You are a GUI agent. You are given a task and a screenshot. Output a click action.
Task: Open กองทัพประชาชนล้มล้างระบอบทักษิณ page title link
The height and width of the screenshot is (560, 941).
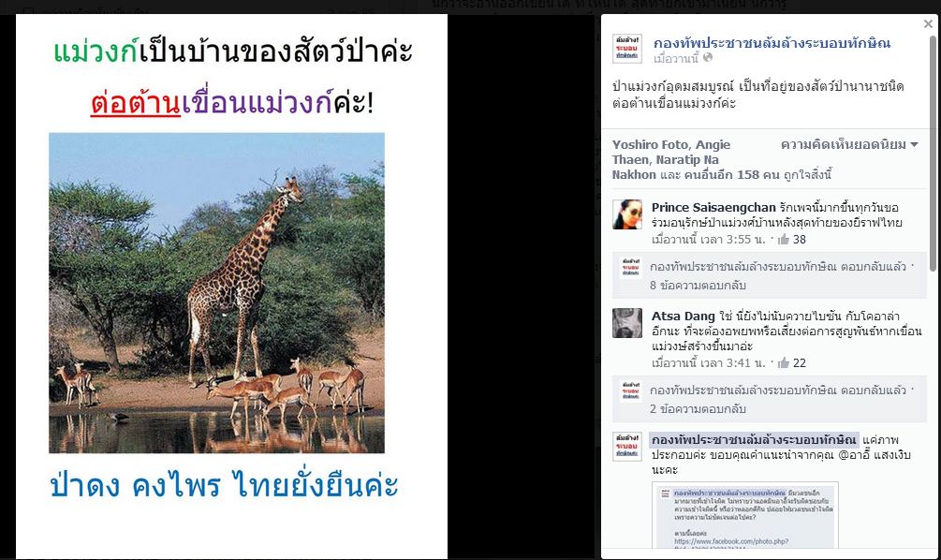click(772, 43)
